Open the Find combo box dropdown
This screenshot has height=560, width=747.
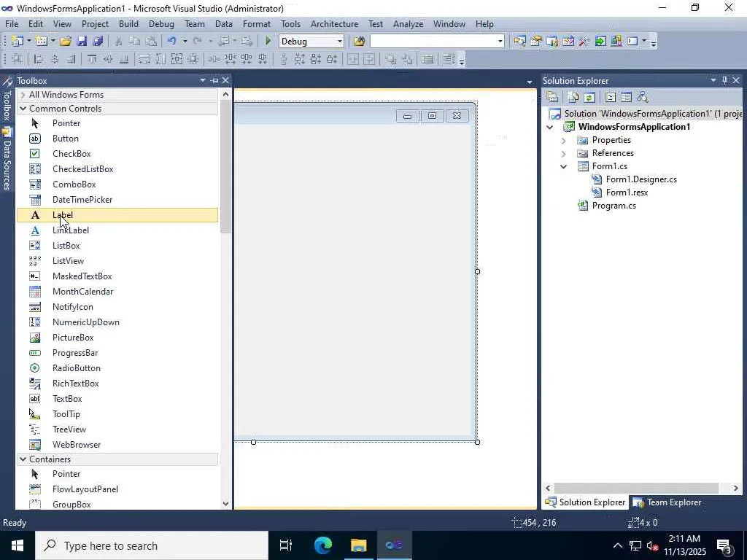pyautogui.click(x=500, y=42)
